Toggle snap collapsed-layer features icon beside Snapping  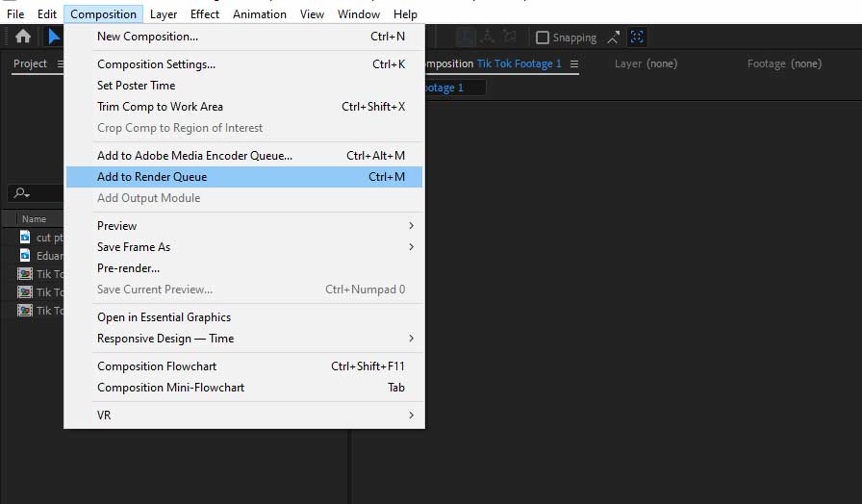(x=614, y=38)
